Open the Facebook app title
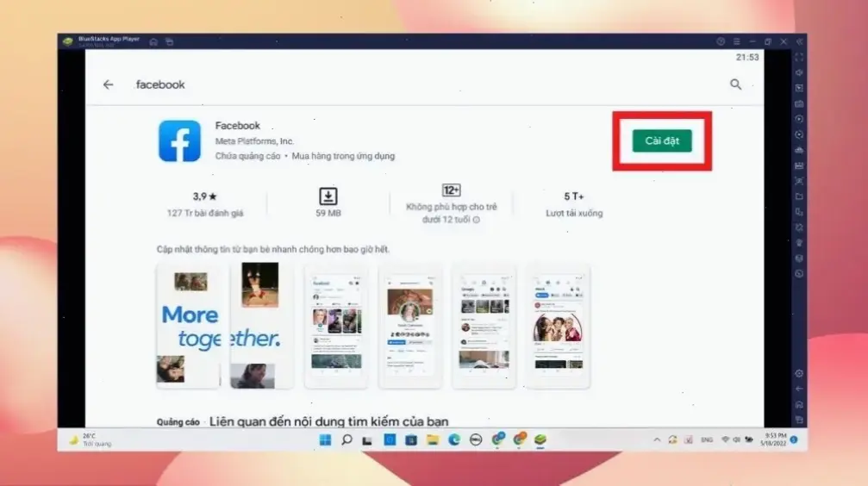 (238, 126)
